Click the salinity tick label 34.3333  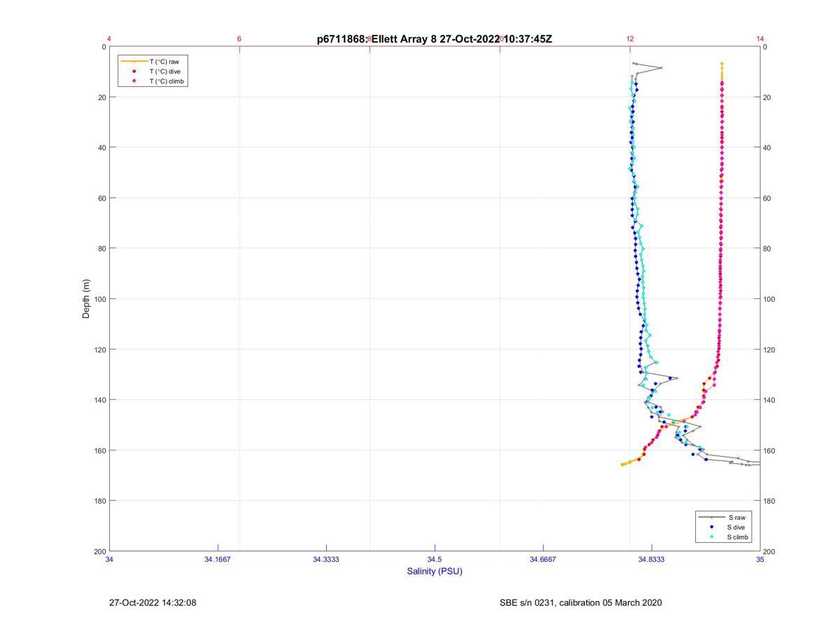[x=326, y=559]
